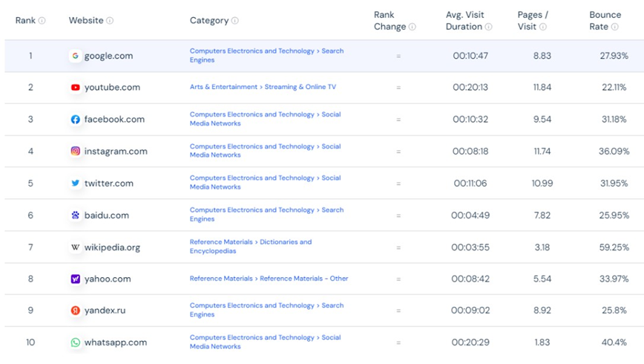
Task: Click the Wikipedia W favicon in row 7
Action: click(x=75, y=247)
